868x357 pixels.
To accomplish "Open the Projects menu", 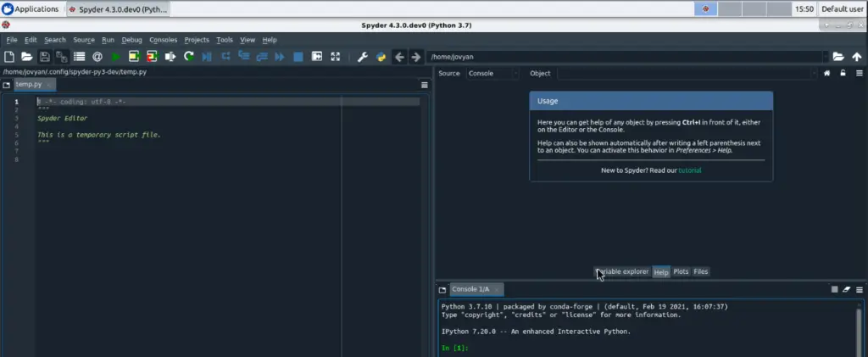I will point(197,40).
